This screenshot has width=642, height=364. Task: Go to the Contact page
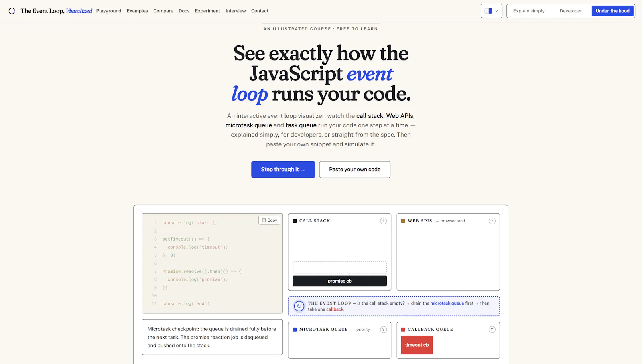pos(260,11)
